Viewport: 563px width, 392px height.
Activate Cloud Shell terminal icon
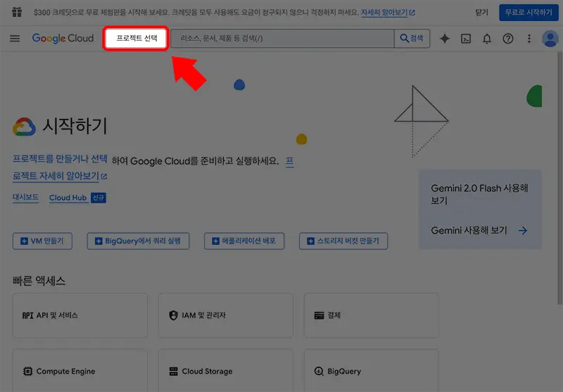[x=466, y=39]
